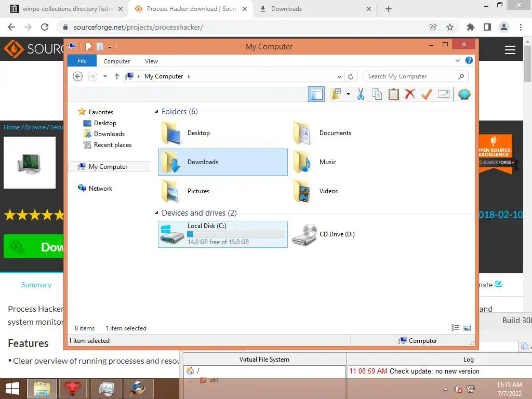Expand address bar history dropdown

pyautogui.click(x=339, y=77)
